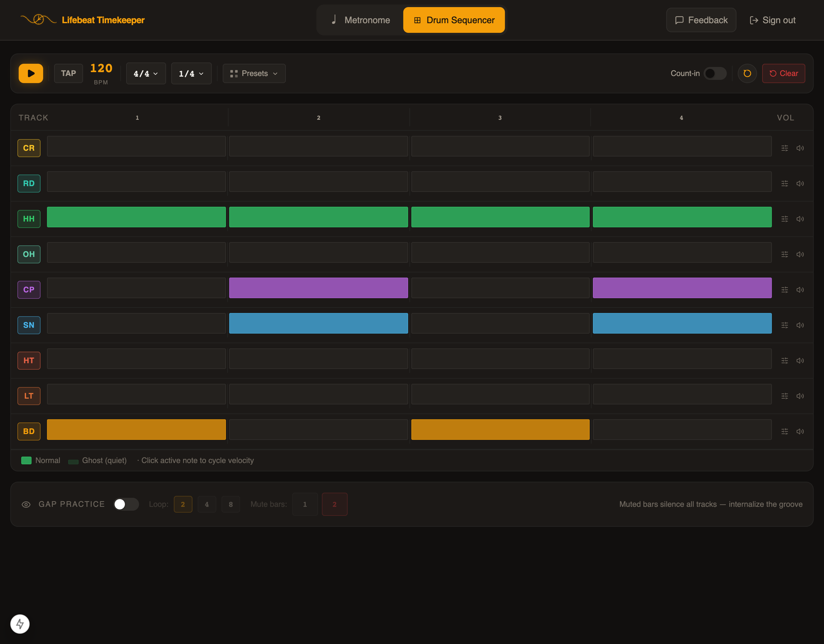Clear the pattern with Clear button

coord(784,73)
